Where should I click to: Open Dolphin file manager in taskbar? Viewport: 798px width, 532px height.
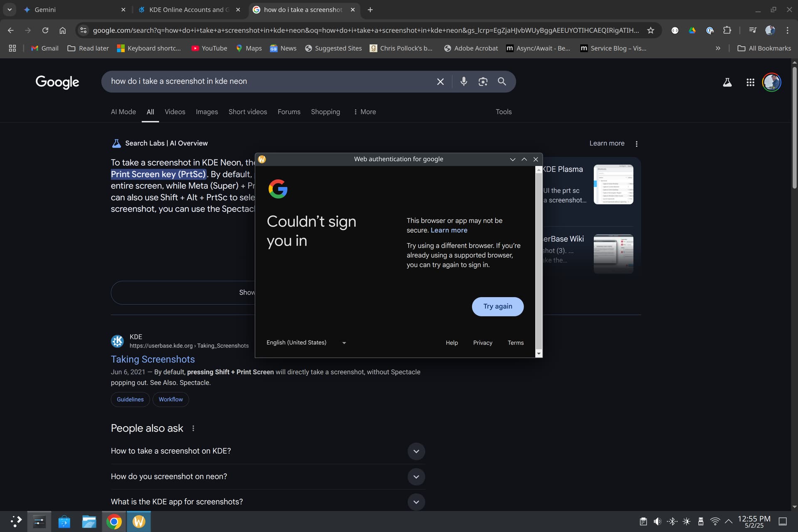(89, 522)
